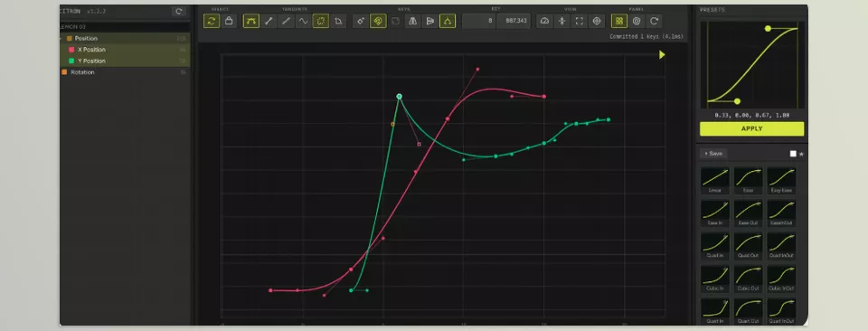Click the star icon in presets header
The height and width of the screenshot is (331, 868).
801,154
